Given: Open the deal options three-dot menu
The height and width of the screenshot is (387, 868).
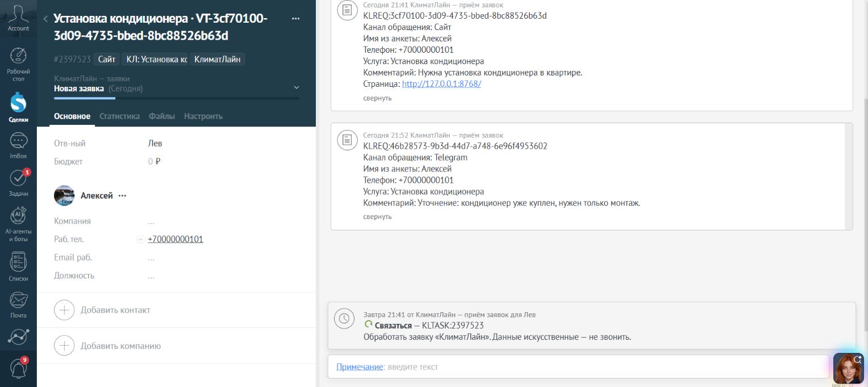Looking at the screenshot, I should (x=295, y=19).
